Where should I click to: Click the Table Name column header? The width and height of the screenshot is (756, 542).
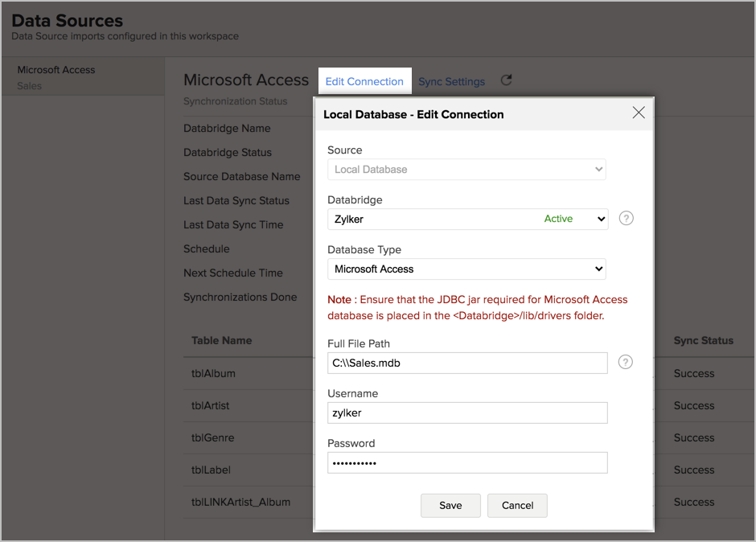click(221, 340)
